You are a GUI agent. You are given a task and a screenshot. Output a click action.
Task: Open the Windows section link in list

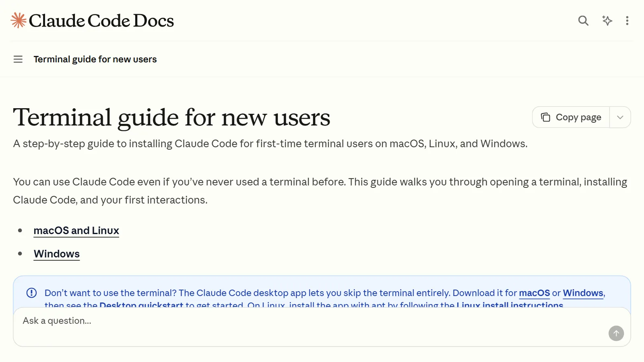click(x=57, y=254)
